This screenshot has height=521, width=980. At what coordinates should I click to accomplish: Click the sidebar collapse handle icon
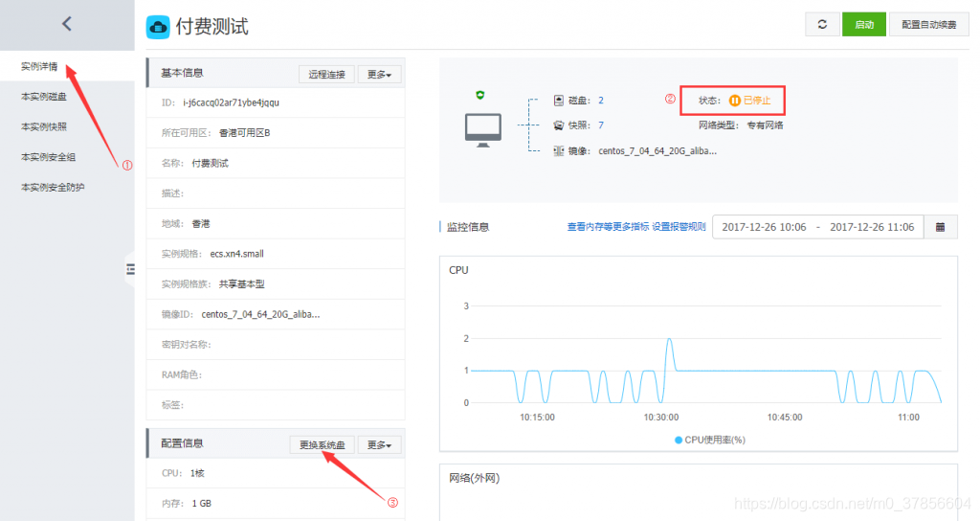click(130, 269)
